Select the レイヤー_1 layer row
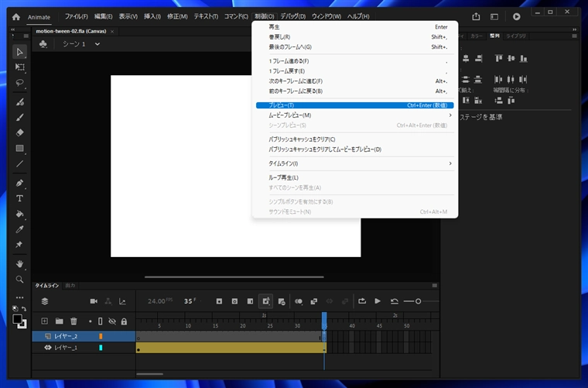588x388 pixels. 84,348
